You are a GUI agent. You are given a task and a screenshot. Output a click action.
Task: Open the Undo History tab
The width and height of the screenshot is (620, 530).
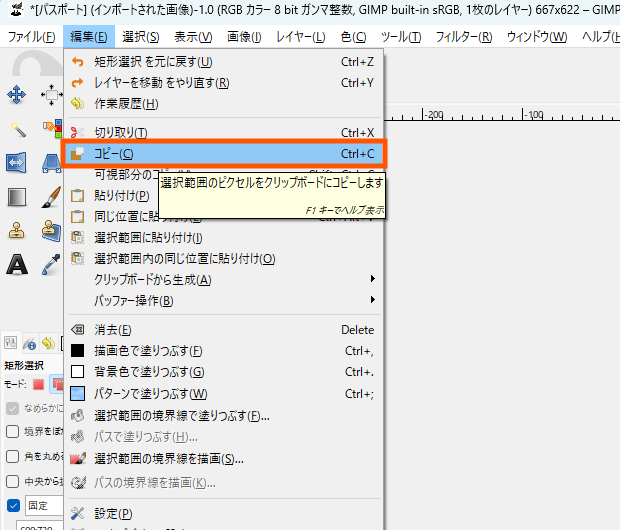pos(49,343)
